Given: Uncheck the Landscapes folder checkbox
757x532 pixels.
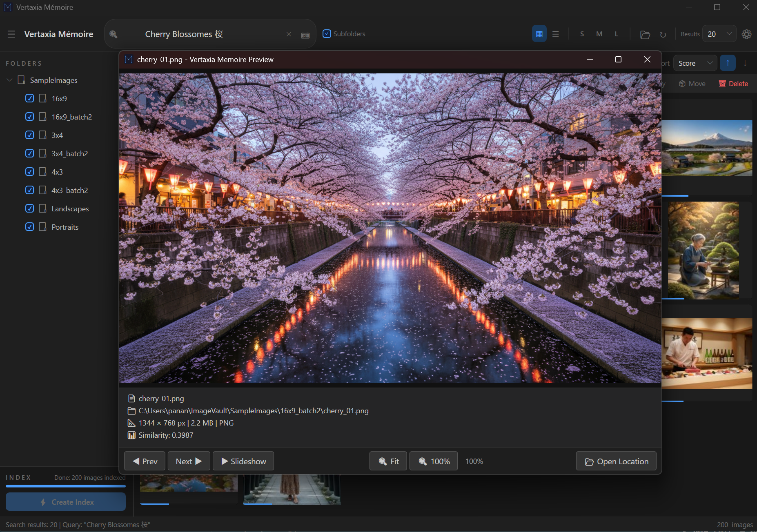Looking at the screenshot, I should [29, 208].
